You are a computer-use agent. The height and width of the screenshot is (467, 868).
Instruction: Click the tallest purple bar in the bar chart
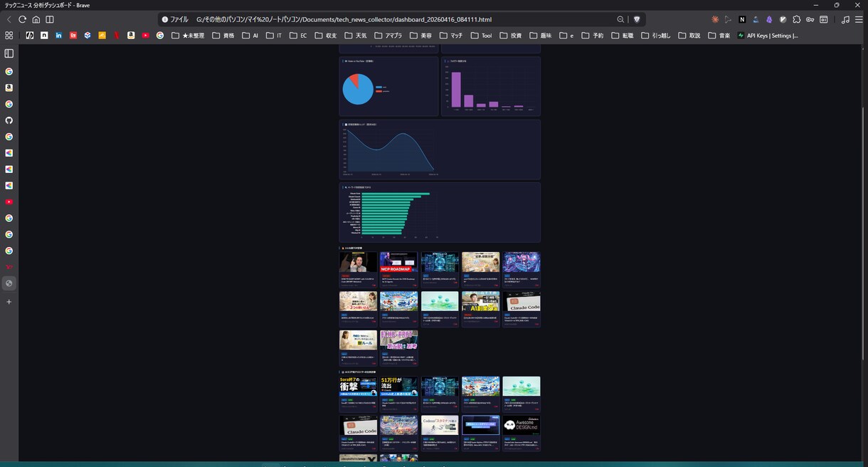(x=456, y=90)
